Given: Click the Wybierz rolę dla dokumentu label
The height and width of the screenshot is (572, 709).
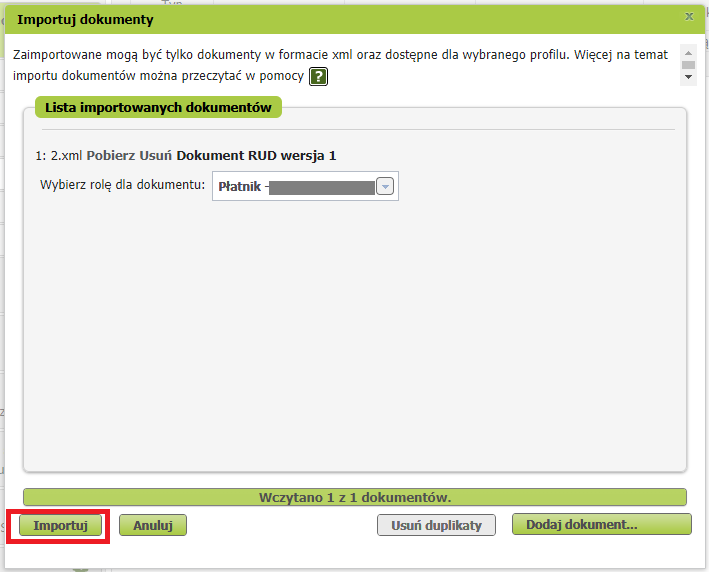Looking at the screenshot, I should [x=123, y=184].
